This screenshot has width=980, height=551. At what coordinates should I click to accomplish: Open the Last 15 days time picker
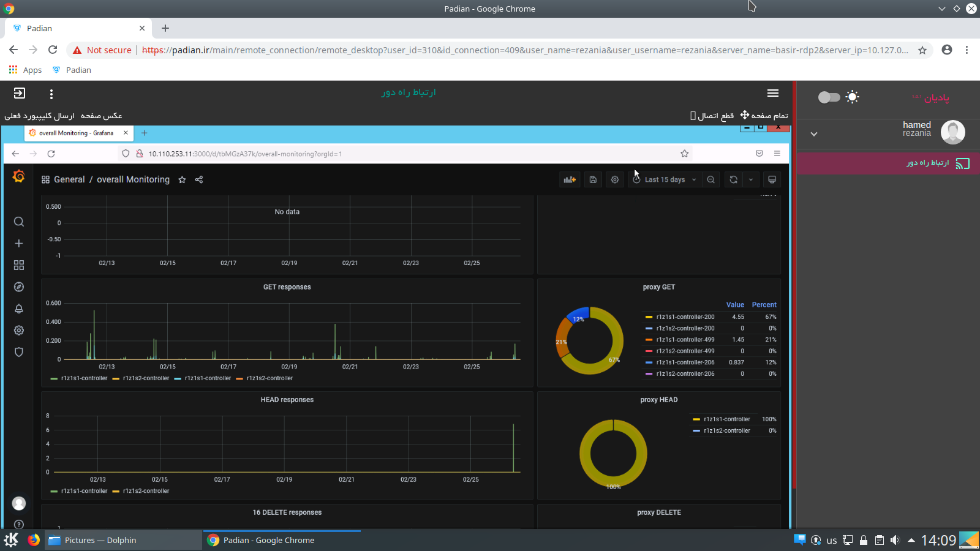665,179
